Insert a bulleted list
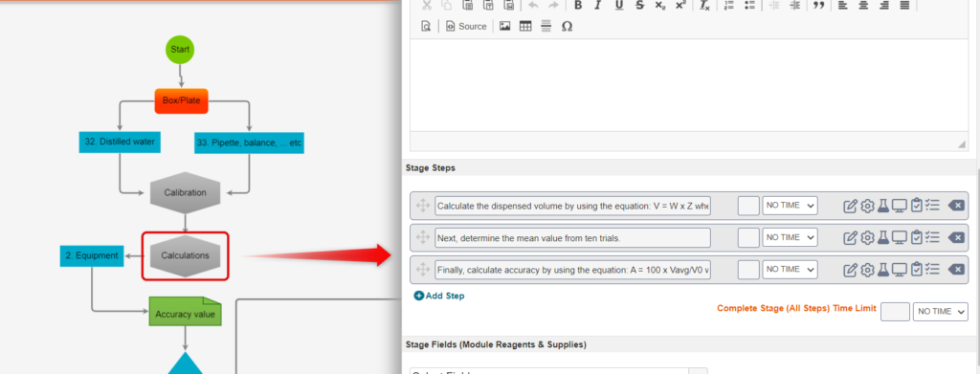This screenshot has width=980, height=374. [x=750, y=5]
